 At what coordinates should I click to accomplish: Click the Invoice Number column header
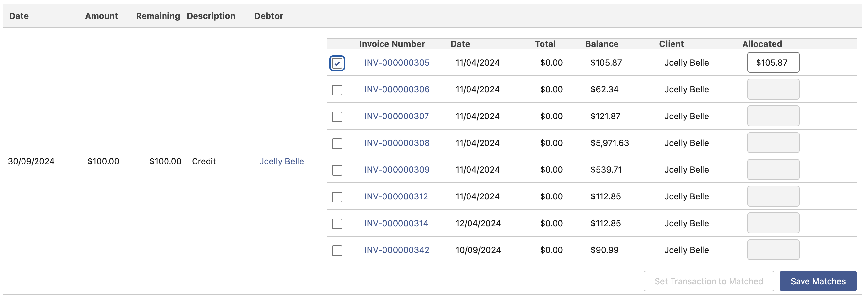click(x=392, y=44)
